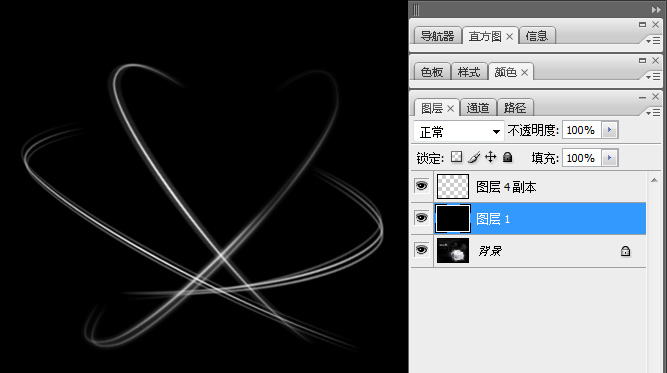Close the Layers panel group
667x373 pixels.
[x=656, y=97]
